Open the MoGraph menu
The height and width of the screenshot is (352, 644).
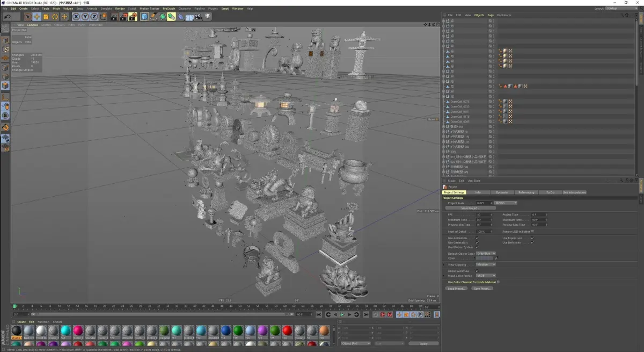click(169, 9)
